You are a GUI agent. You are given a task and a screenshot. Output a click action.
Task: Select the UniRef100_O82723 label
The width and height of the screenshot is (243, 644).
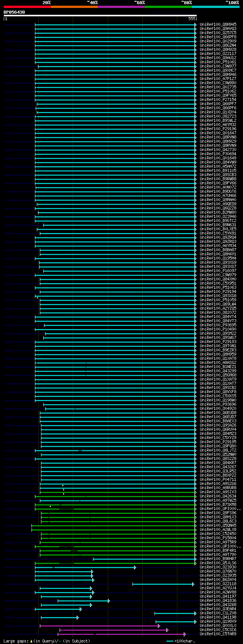click(x=218, y=117)
